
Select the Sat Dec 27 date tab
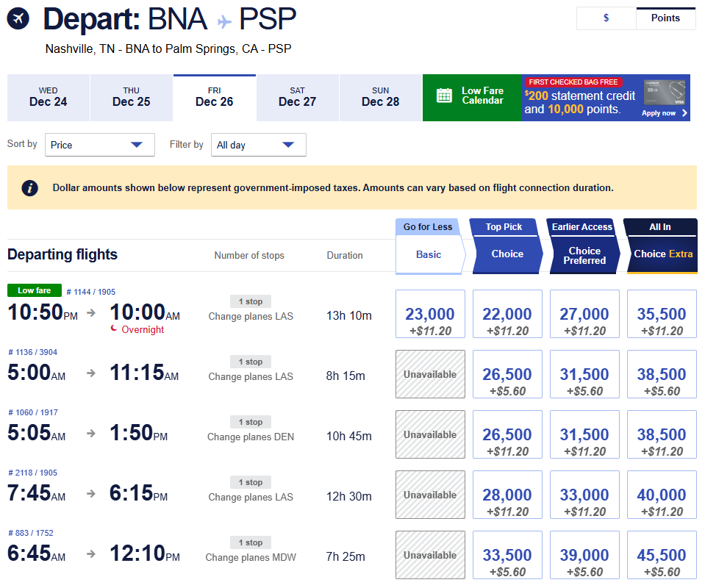(x=297, y=98)
